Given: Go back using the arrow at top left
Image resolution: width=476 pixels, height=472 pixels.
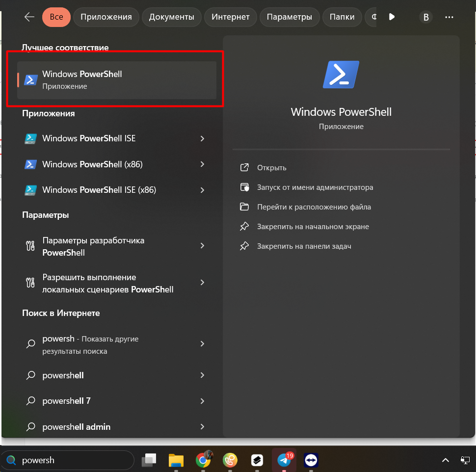Looking at the screenshot, I should point(29,17).
